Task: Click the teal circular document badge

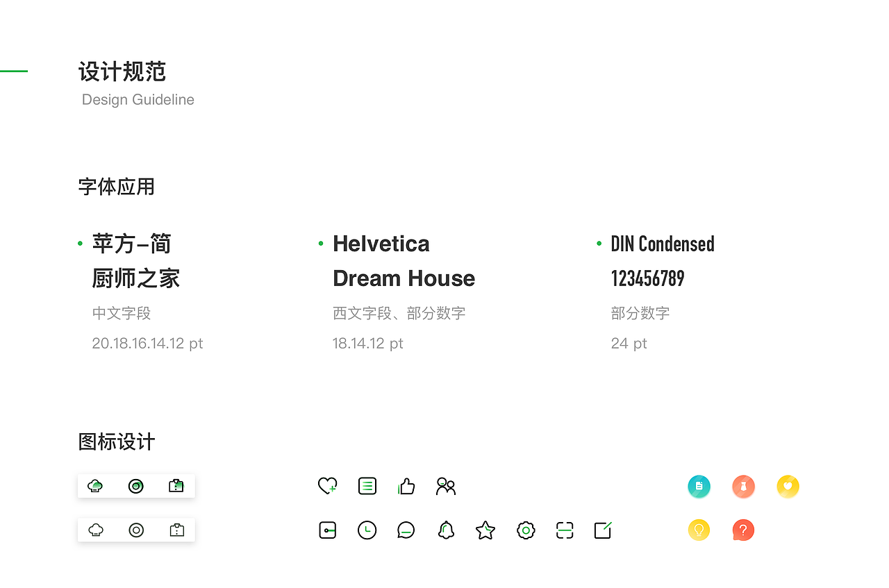Action: (x=699, y=486)
